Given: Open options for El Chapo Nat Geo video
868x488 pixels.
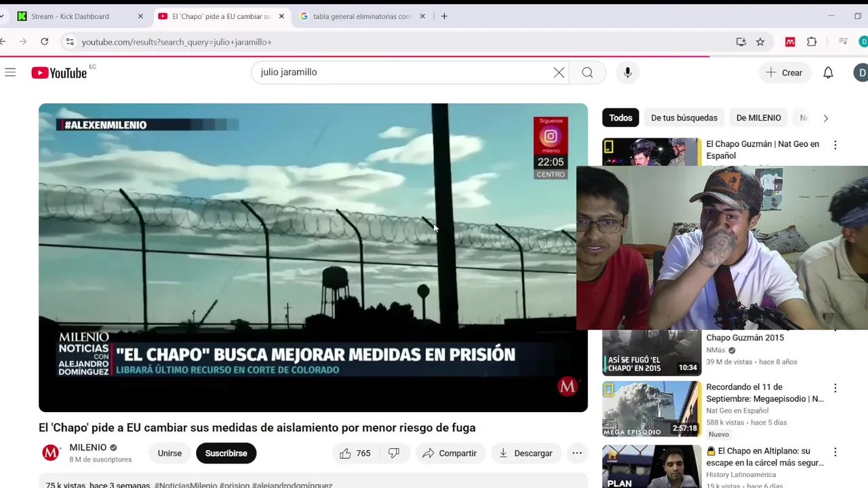Looking at the screenshot, I should click(835, 145).
